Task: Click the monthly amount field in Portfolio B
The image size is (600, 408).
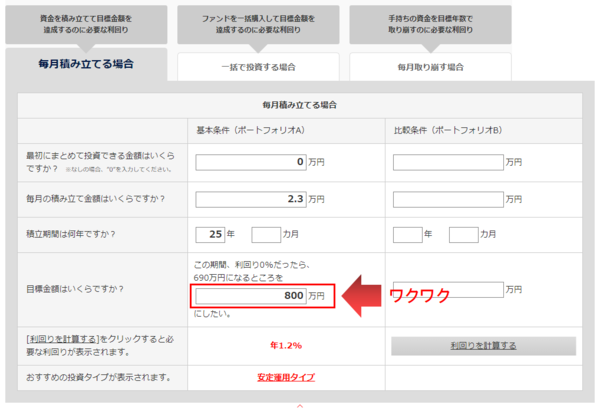Action: click(448, 199)
